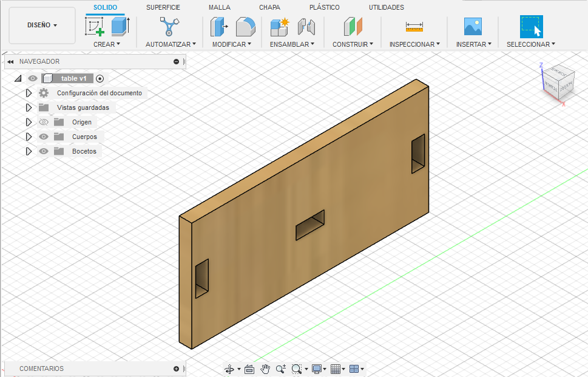Click the center rectangular slot on the board
Image resolution: width=588 pixels, height=377 pixels.
310,225
